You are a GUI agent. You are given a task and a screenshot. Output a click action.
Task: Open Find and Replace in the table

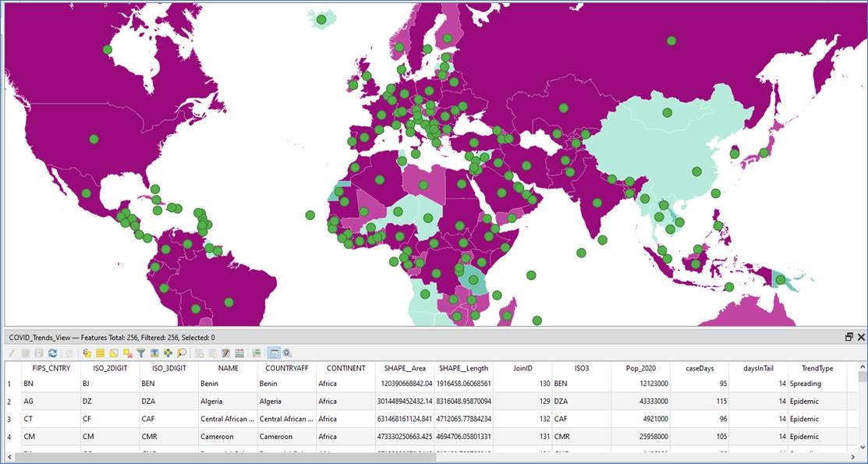point(181,353)
